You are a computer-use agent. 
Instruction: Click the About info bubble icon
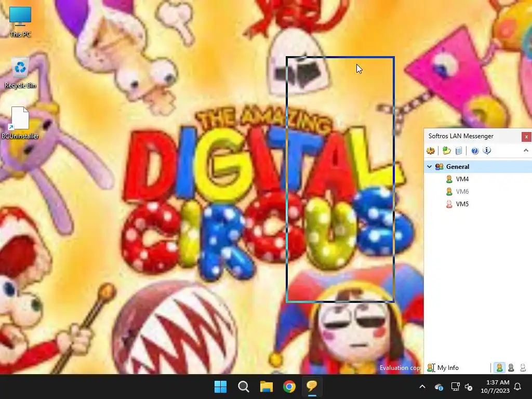pos(487,151)
